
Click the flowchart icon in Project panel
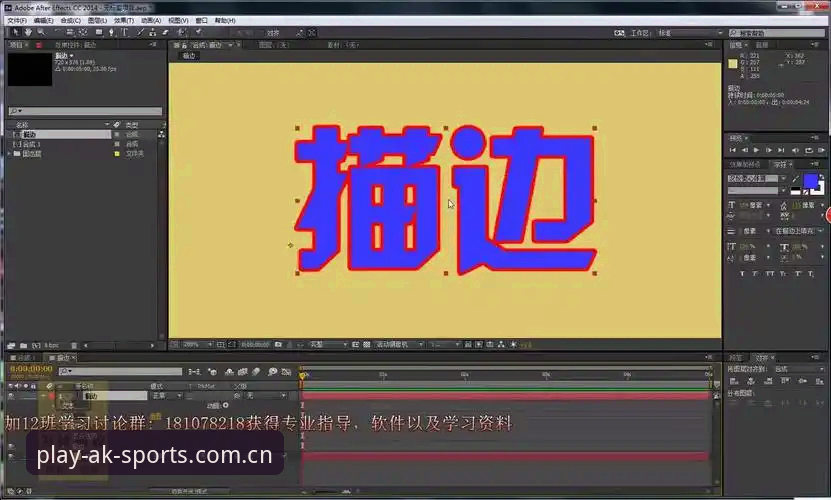click(161, 134)
